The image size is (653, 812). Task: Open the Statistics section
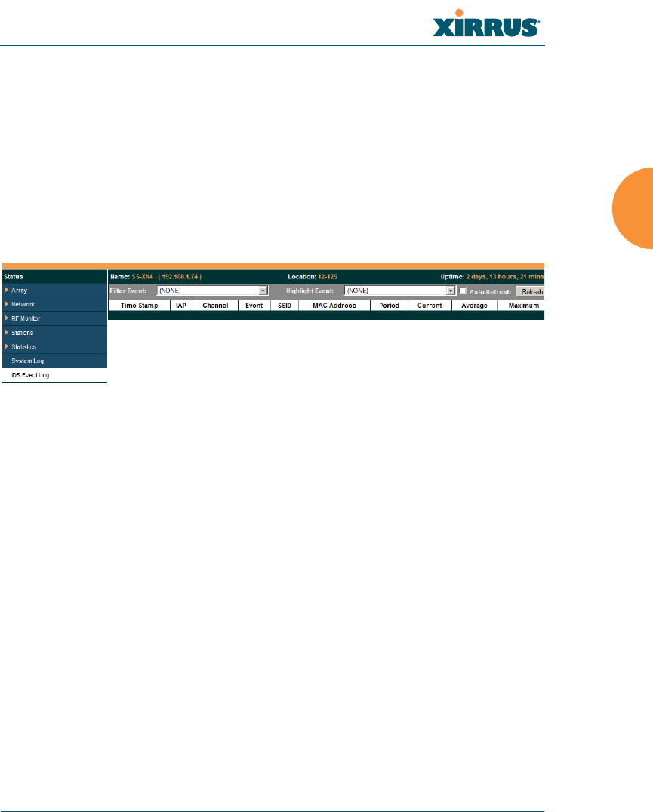pyautogui.click(x=24, y=347)
